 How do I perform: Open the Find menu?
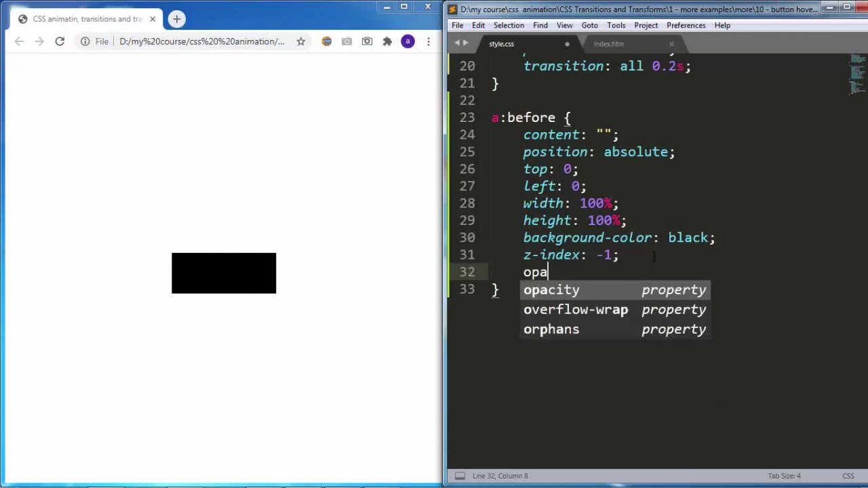pyautogui.click(x=540, y=25)
